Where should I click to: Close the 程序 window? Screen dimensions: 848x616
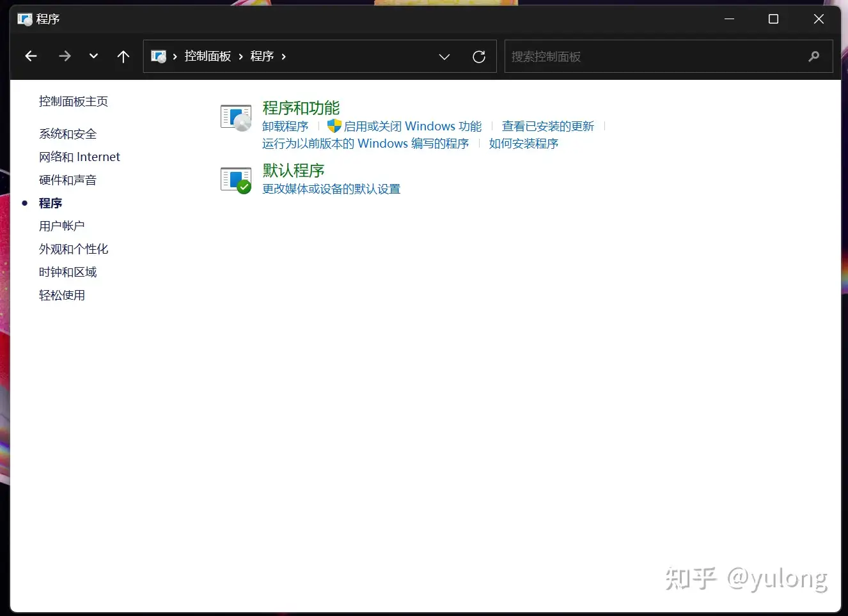819,19
